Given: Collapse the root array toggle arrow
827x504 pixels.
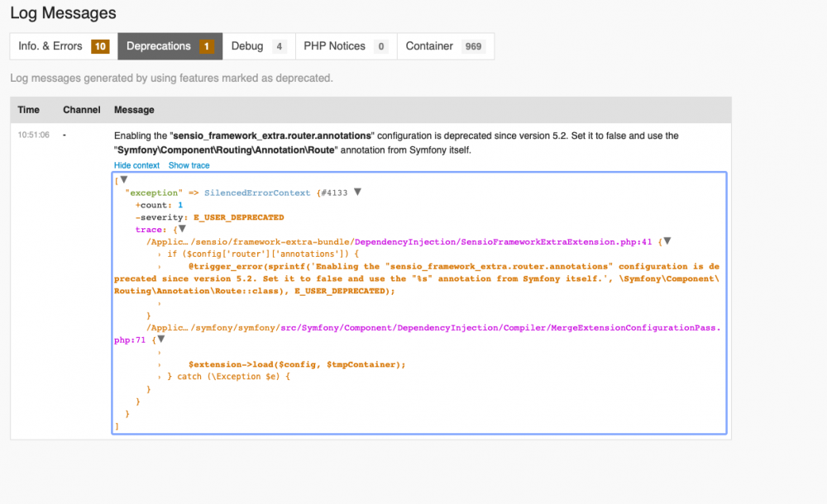Looking at the screenshot, I should click(123, 179).
